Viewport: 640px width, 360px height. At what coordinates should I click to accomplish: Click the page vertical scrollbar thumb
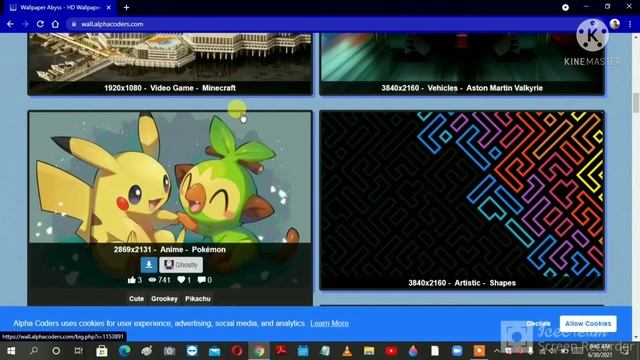[x=636, y=102]
